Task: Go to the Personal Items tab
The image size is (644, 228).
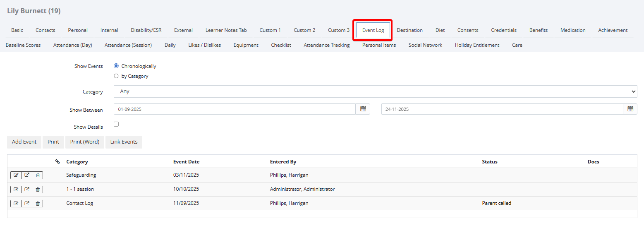Action: pyautogui.click(x=379, y=45)
